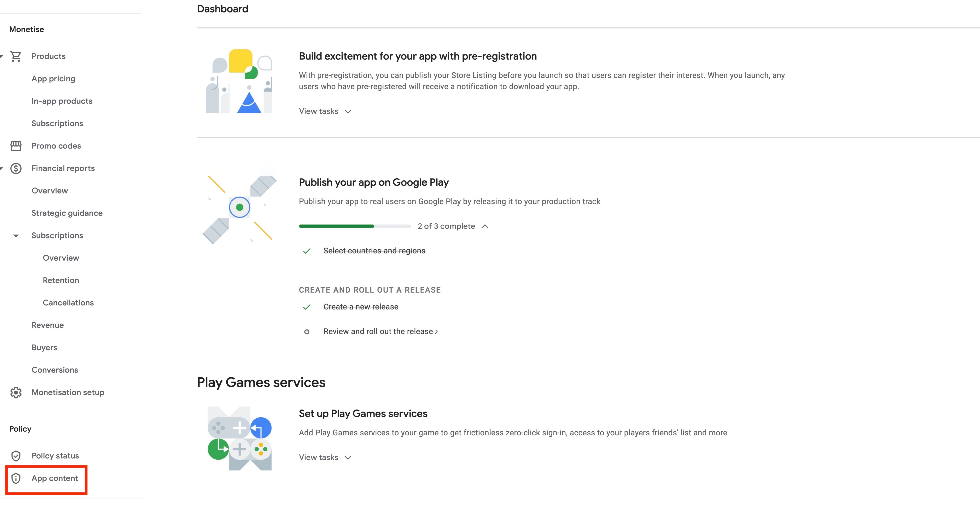Expand View tasks under pre-registration
This screenshot has height=514, width=980.
[x=325, y=111]
